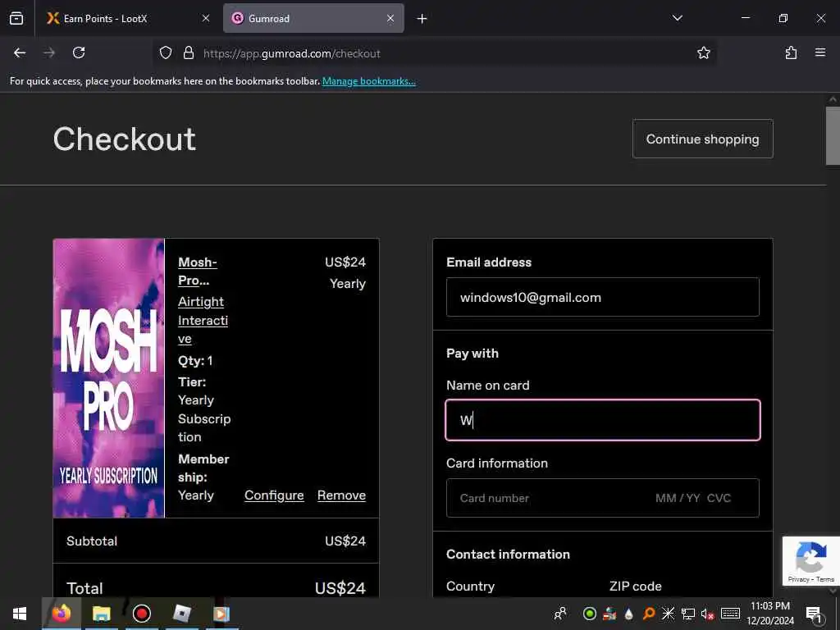Viewport: 840px width, 630px height.
Task: Open File Explorer from the taskbar
Action: [x=101, y=614]
